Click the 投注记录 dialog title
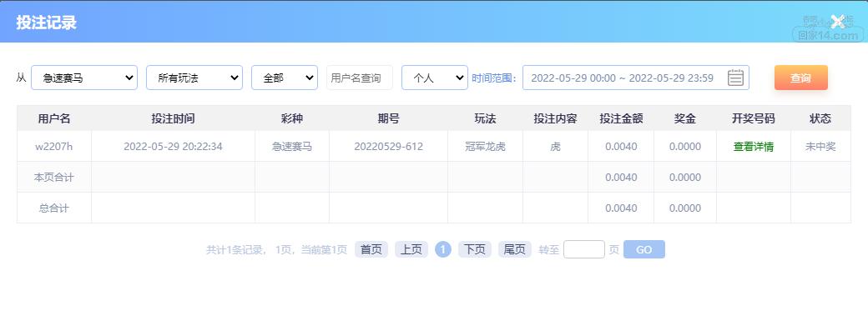This screenshot has width=868, height=331. [x=46, y=23]
